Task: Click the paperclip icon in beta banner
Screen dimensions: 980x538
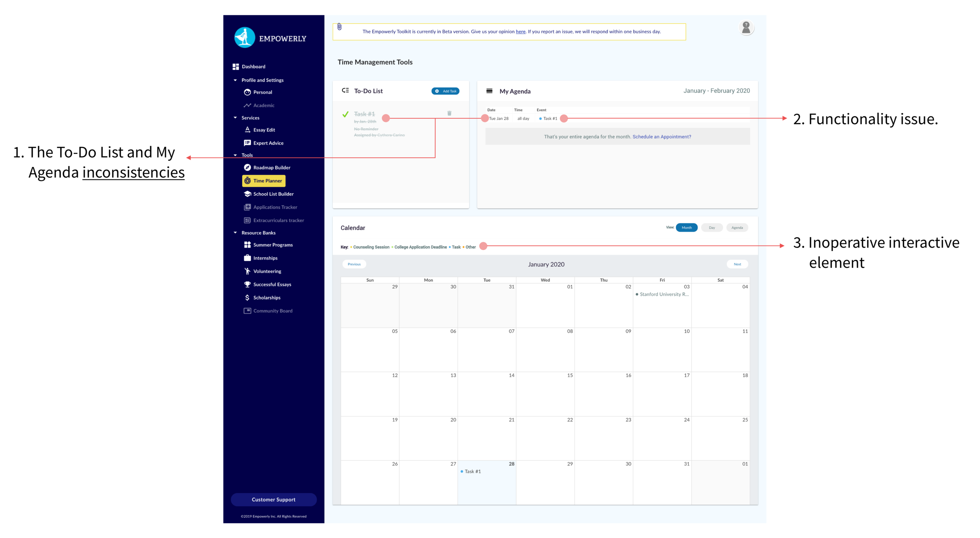Action: pos(339,27)
